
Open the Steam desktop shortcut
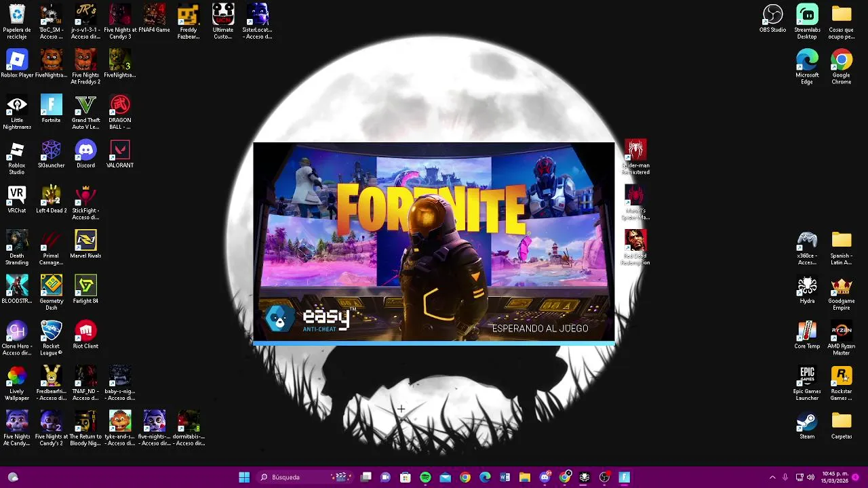(x=807, y=426)
